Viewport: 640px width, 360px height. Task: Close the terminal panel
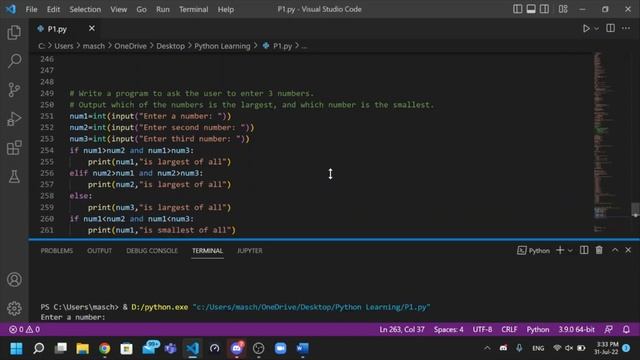[x=628, y=250]
